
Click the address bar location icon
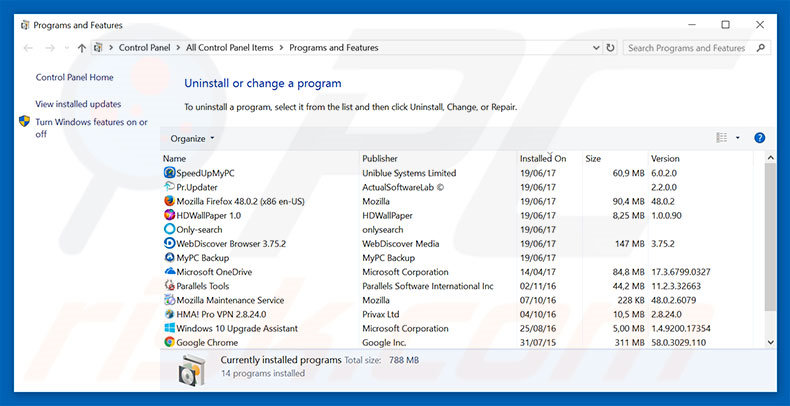coord(98,48)
